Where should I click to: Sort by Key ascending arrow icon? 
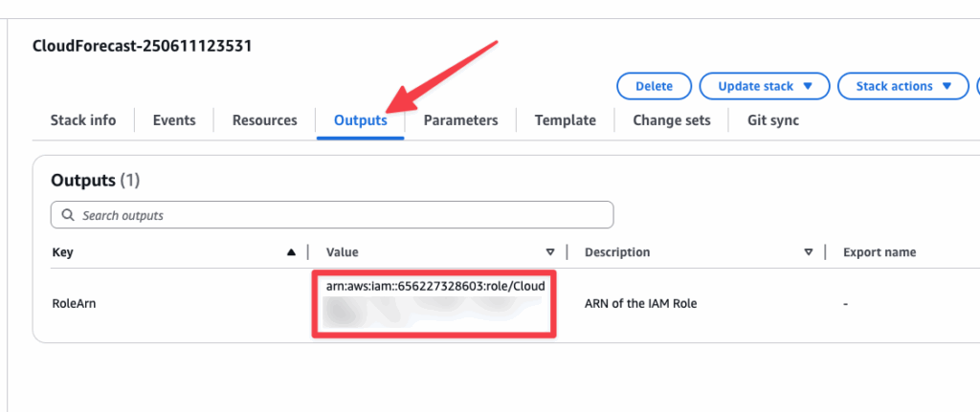pyautogui.click(x=291, y=252)
